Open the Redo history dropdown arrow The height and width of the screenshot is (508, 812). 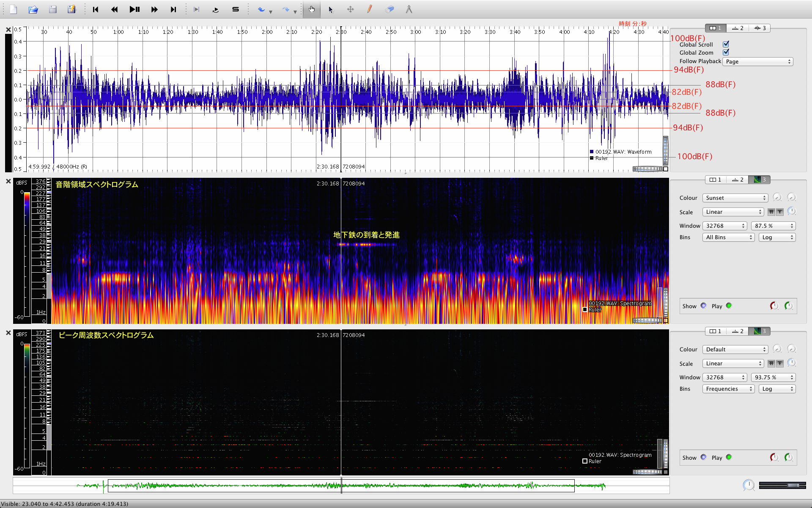click(295, 12)
